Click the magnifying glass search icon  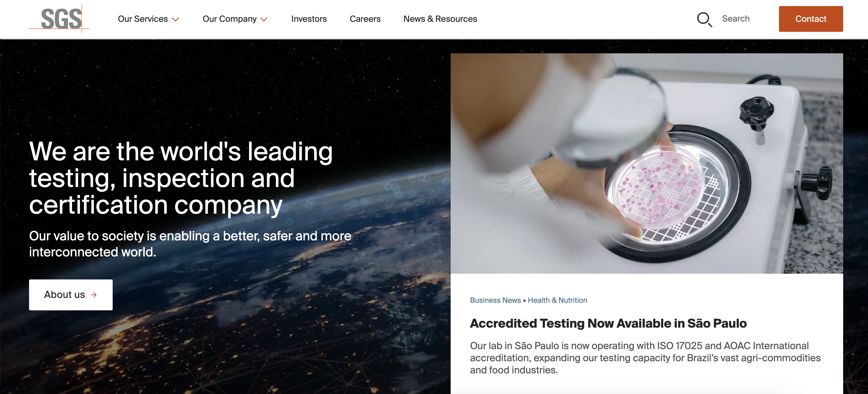point(704,19)
